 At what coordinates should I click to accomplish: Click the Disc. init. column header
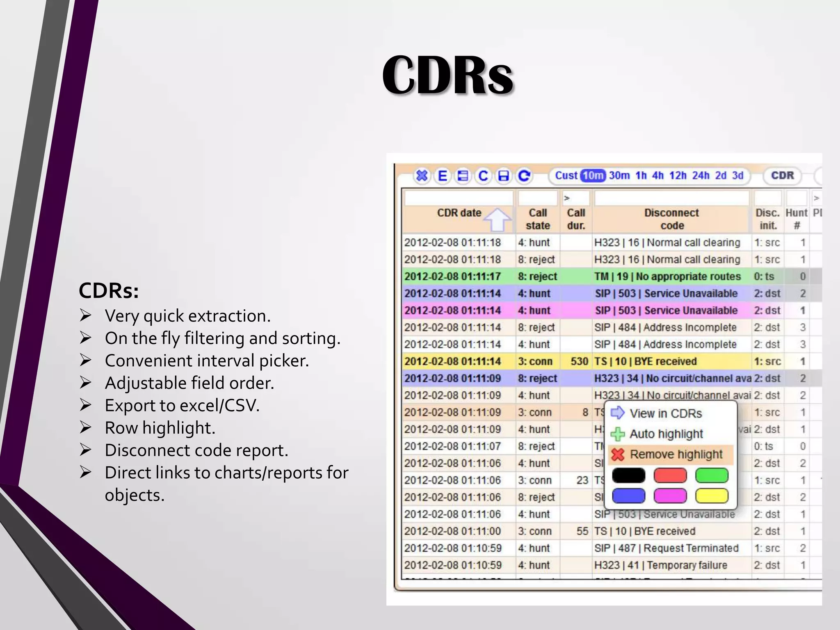(768, 219)
